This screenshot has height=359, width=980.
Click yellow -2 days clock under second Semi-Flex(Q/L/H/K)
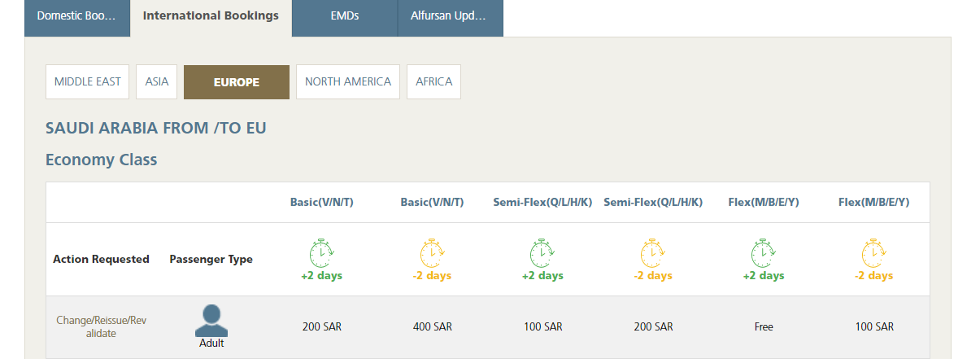point(653,253)
